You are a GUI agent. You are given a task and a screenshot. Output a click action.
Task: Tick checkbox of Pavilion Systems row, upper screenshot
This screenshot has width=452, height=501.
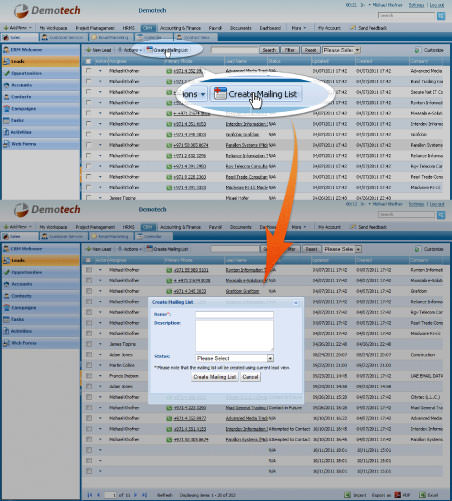(x=88, y=145)
